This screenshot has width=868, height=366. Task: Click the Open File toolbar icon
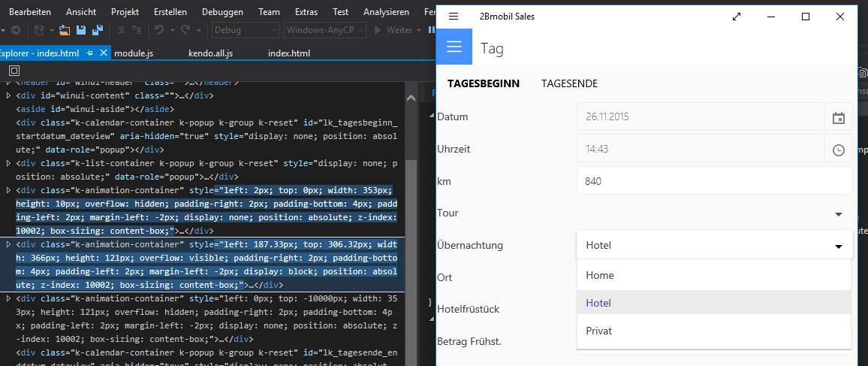pos(65,30)
